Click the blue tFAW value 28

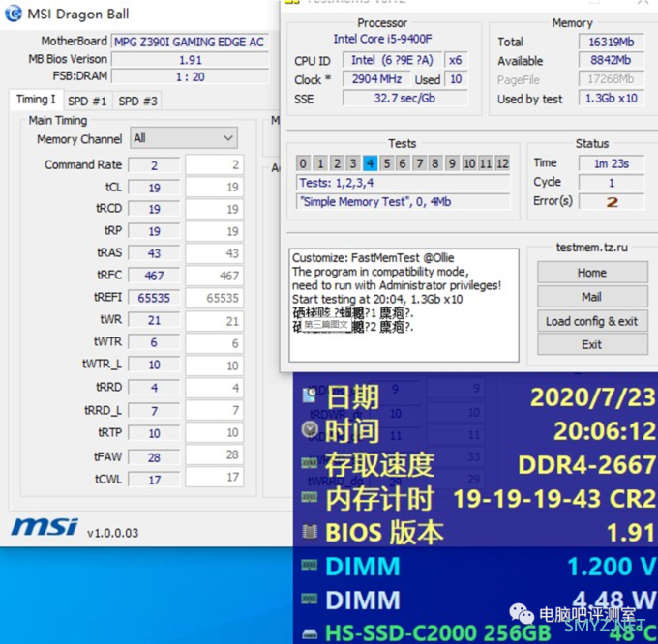[x=154, y=457]
